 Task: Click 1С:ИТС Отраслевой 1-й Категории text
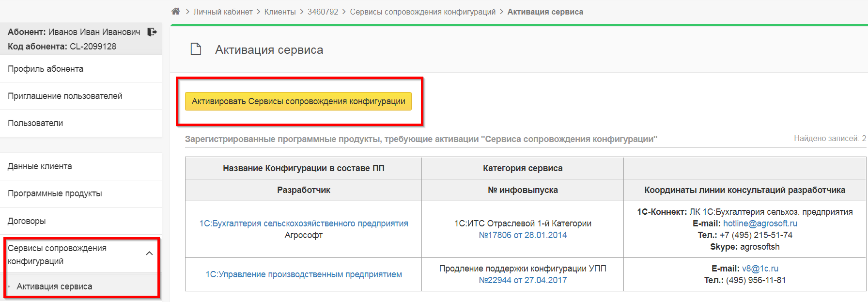click(523, 223)
